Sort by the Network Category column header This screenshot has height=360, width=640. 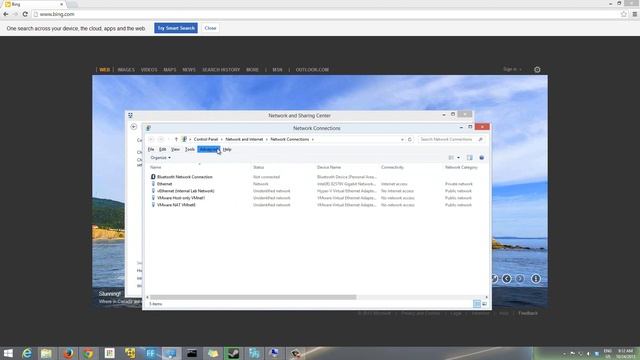point(461,167)
